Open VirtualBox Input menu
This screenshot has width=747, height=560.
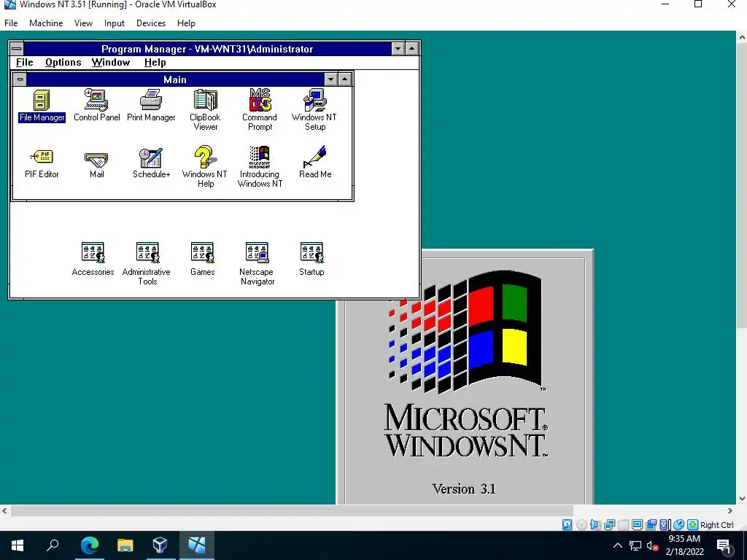115,23
